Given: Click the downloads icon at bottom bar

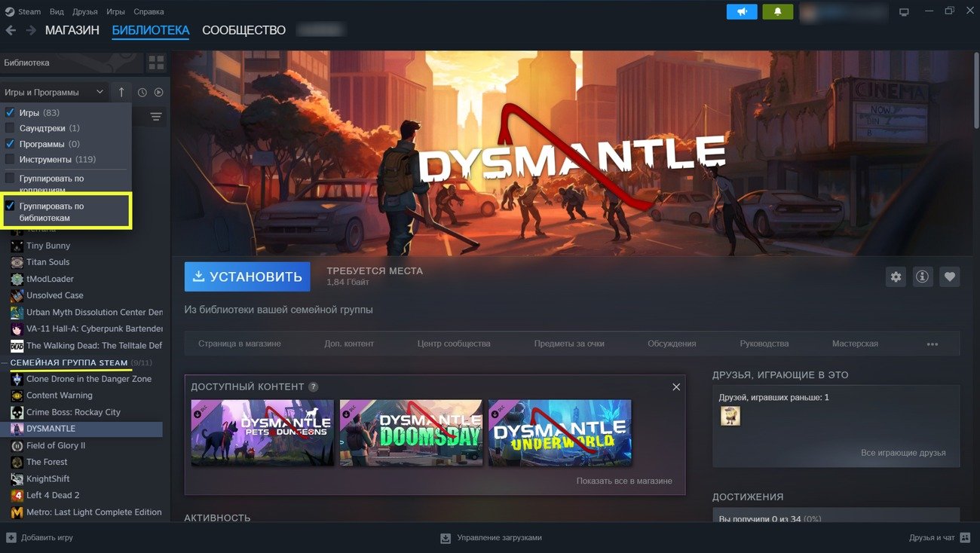Looking at the screenshot, I should (446, 538).
